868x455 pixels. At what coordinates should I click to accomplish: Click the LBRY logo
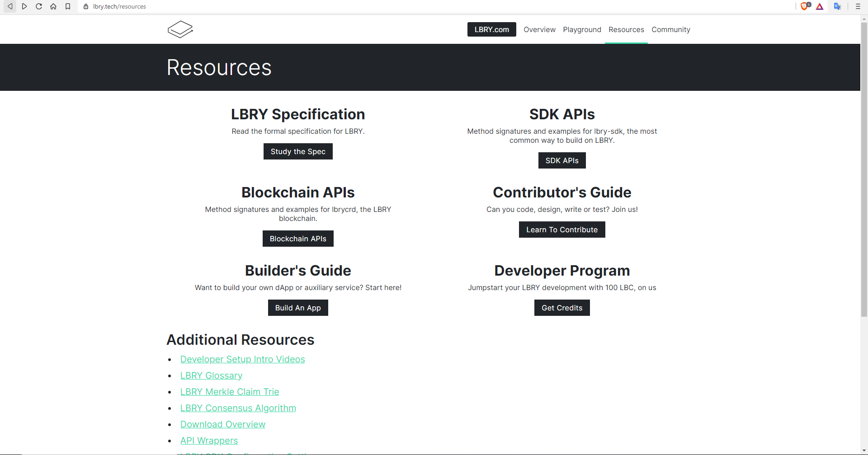[180, 29]
